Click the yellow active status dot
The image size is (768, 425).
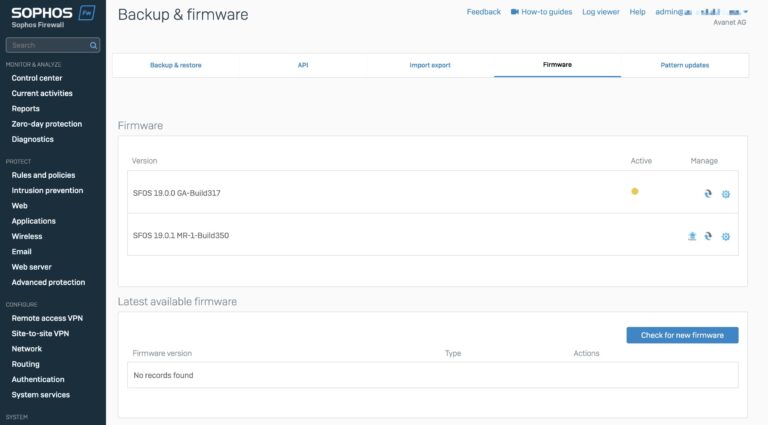coord(635,191)
